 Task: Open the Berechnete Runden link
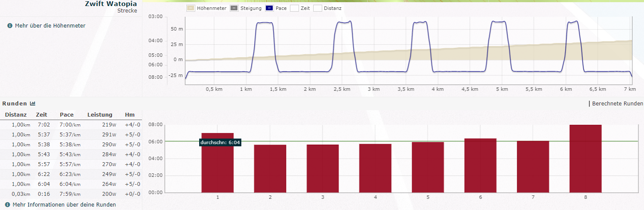[x=617, y=104]
